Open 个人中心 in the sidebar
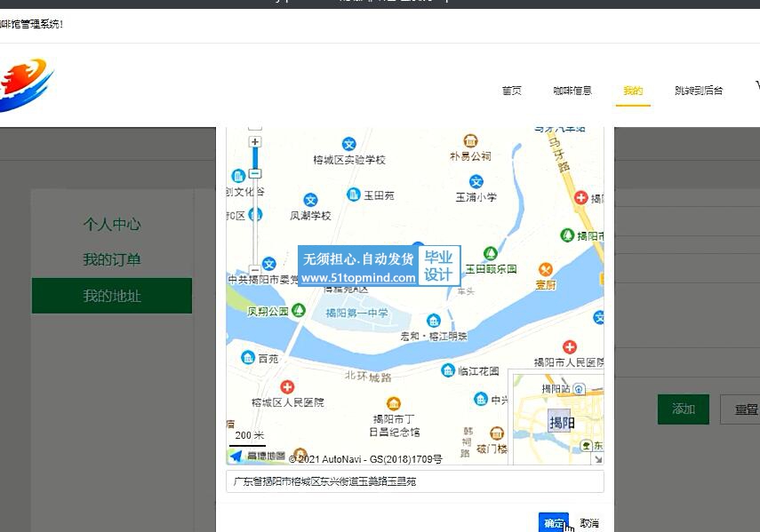The height and width of the screenshot is (532, 760). tap(112, 224)
